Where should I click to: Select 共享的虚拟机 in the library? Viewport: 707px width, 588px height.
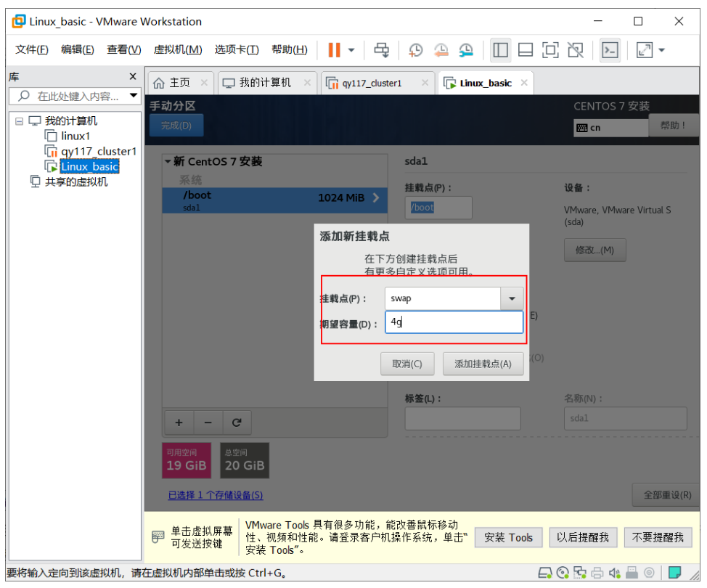[75, 181]
